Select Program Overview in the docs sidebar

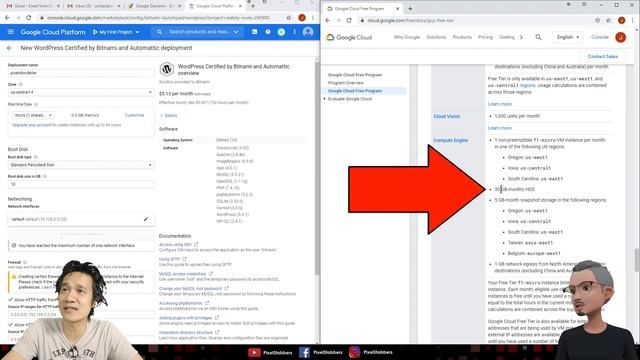click(x=346, y=83)
